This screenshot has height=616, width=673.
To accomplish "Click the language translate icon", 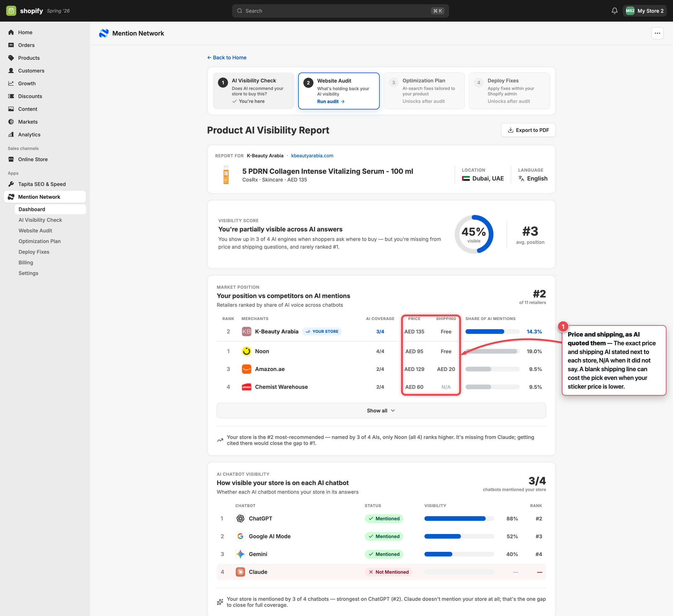I will [521, 179].
